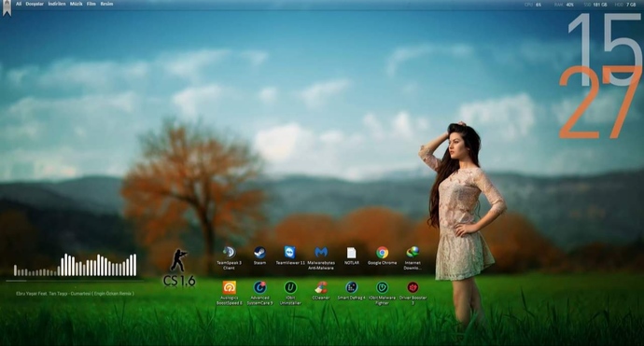Open Advanced SystemCare 9
644x346 pixels.
(x=260, y=293)
